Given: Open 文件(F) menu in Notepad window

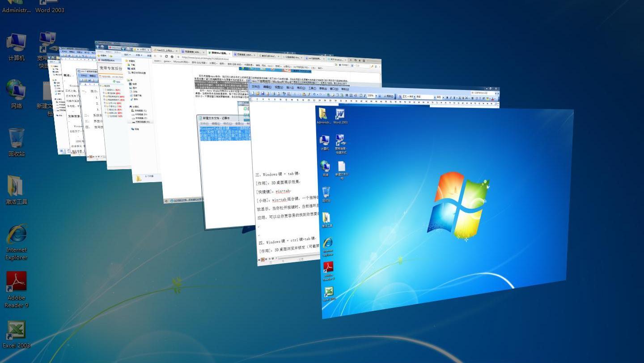Looking at the screenshot, I should 204,124.
